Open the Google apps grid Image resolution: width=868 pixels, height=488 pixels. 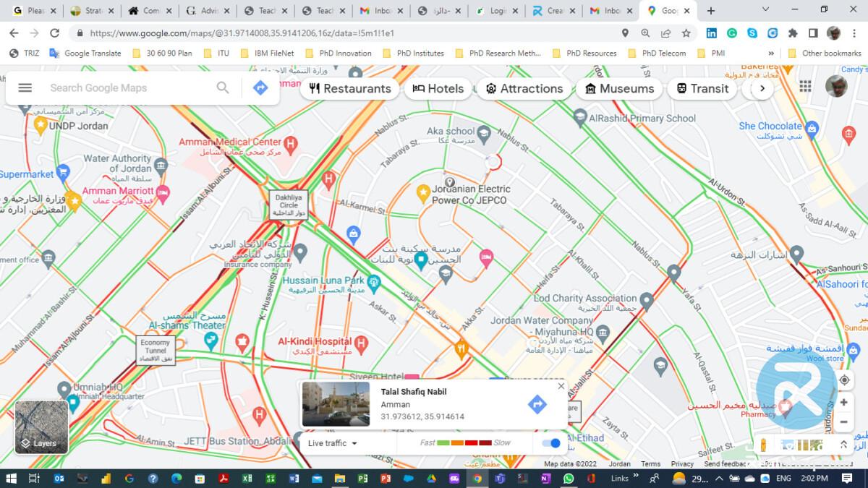pyautogui.click(x=805, y=86)
